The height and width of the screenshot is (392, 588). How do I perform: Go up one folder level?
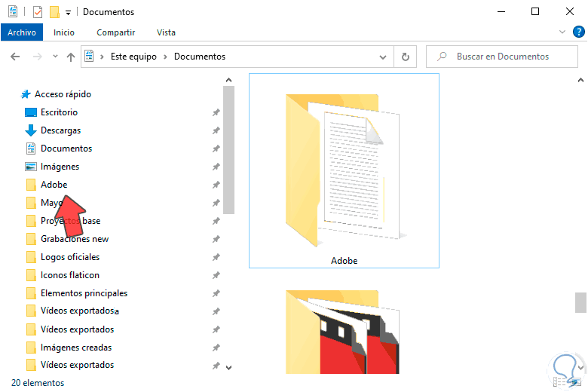pyautogui.click(x=71, y=57)
